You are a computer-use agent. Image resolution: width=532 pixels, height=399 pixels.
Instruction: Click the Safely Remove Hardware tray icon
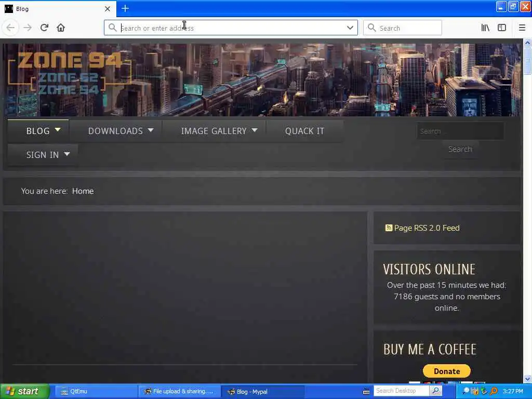[x=484, y=391]
